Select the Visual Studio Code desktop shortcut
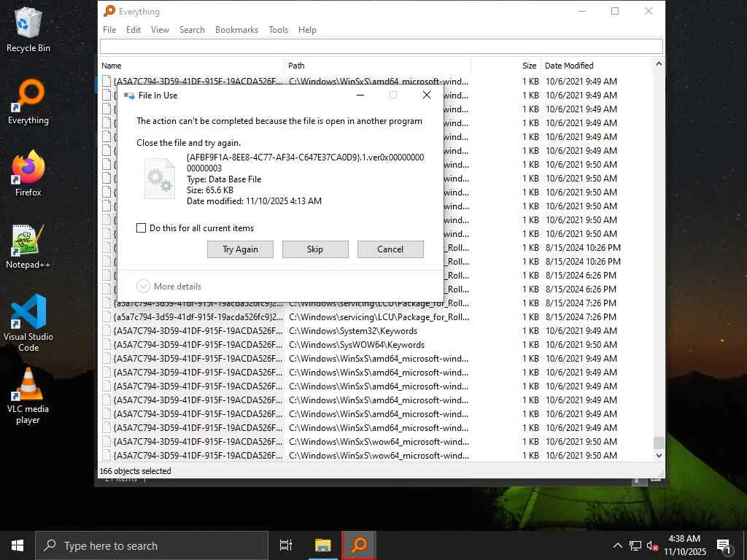747x560 pixels. click(x=28, y=323)
